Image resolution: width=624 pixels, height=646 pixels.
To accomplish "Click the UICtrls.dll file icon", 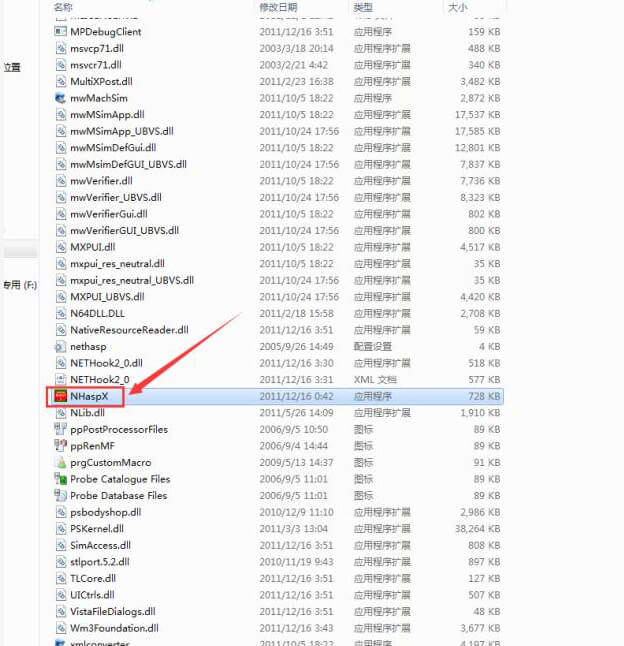I will click(x=61, y=595).
